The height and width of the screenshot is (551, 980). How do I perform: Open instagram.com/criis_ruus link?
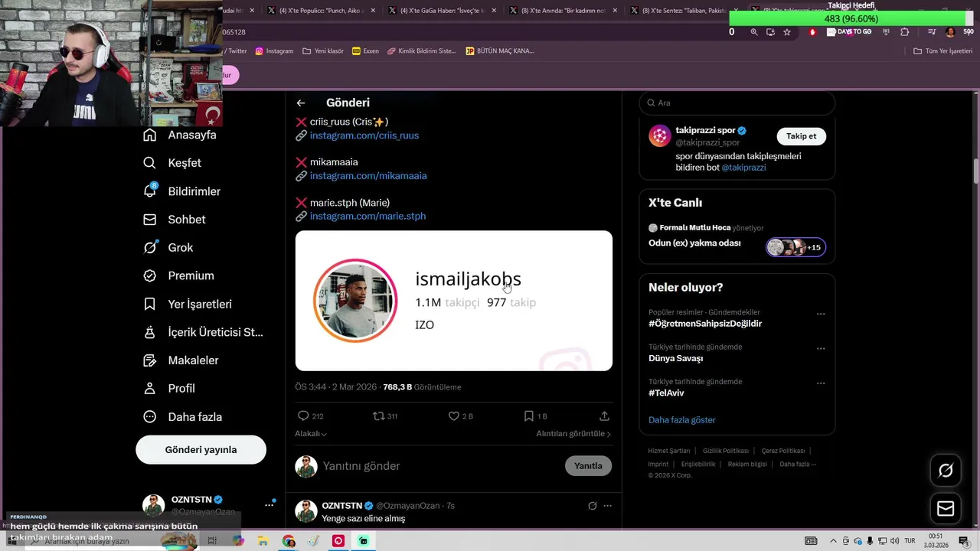(364, 135)
